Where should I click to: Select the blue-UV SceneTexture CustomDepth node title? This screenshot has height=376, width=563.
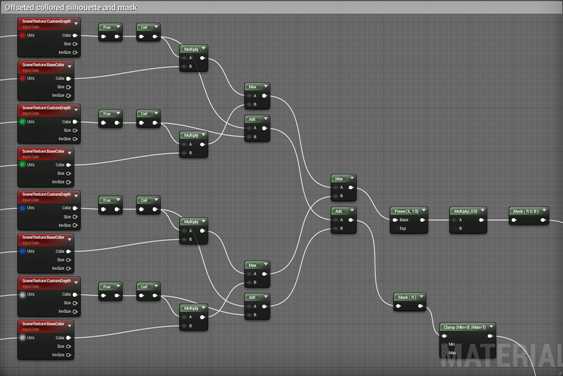pos(46,194)
